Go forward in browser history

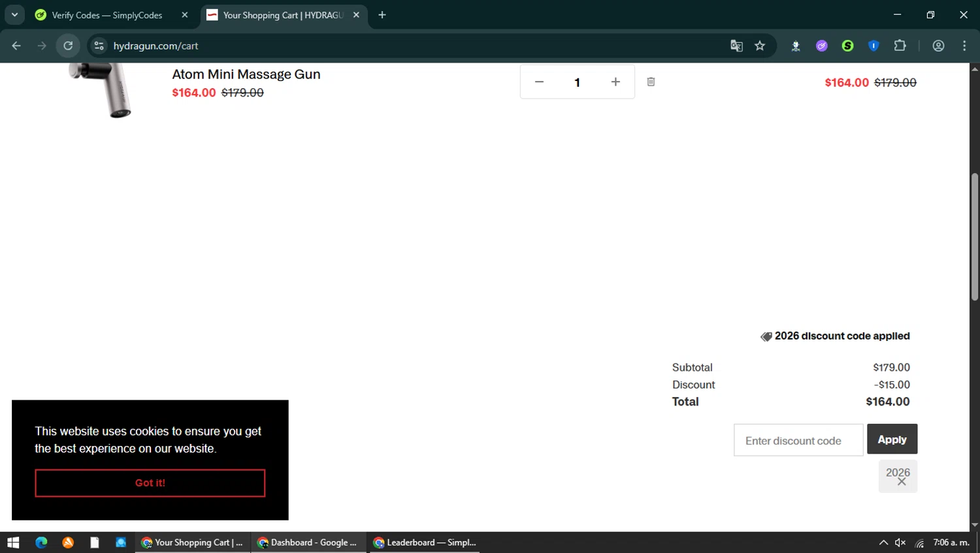pyautogui.click(x=42, y=46)
